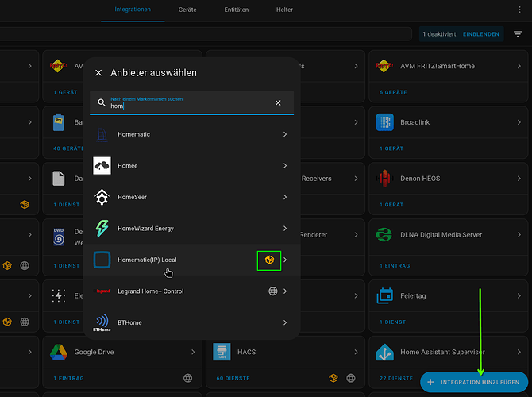Screen dimensions: 532x397
Task: Expand the HomeWizard Energy entry chevron
Action: pos(285,229)
